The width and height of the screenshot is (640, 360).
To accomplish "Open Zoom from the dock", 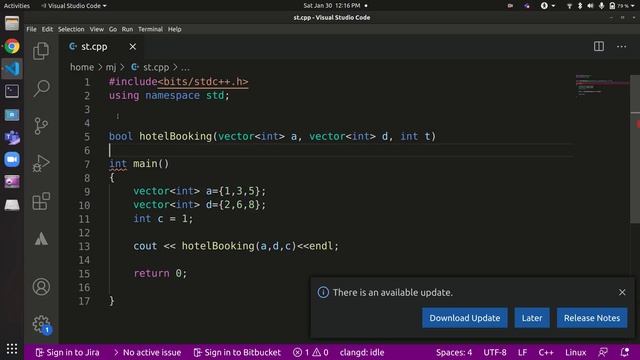I will click(x=12, y=159).
